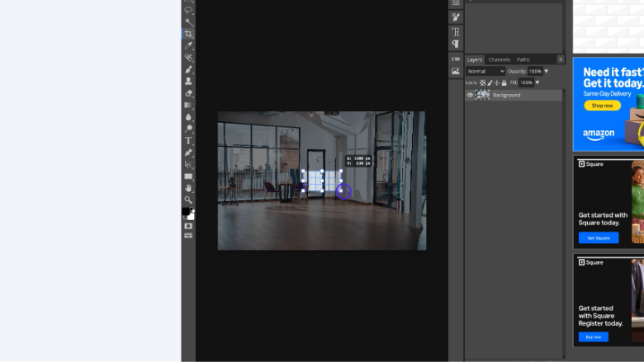Click the foreground color swatch
This screenshot has height=362, width=644.
pos(187,211)
